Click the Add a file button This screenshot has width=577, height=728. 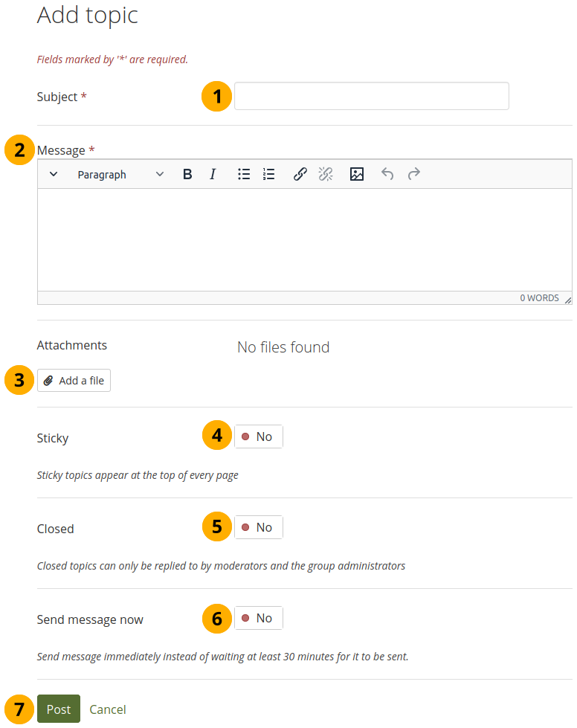(x=74, y=381)
